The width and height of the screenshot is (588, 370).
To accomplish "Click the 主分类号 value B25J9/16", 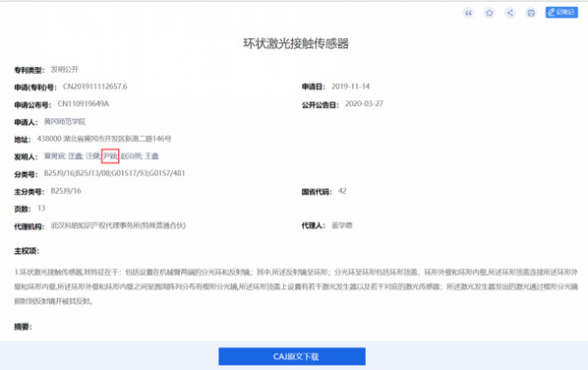I will pyautogui.click(x=66, y=191).
